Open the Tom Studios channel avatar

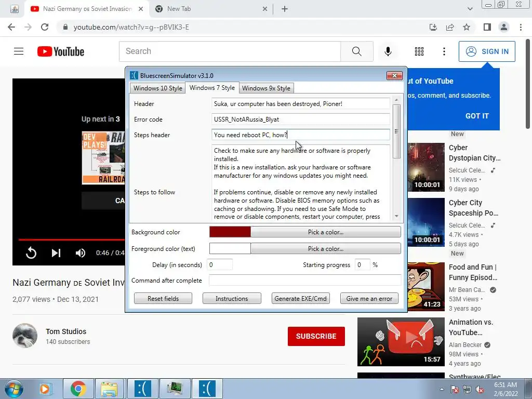pos(25,336)
